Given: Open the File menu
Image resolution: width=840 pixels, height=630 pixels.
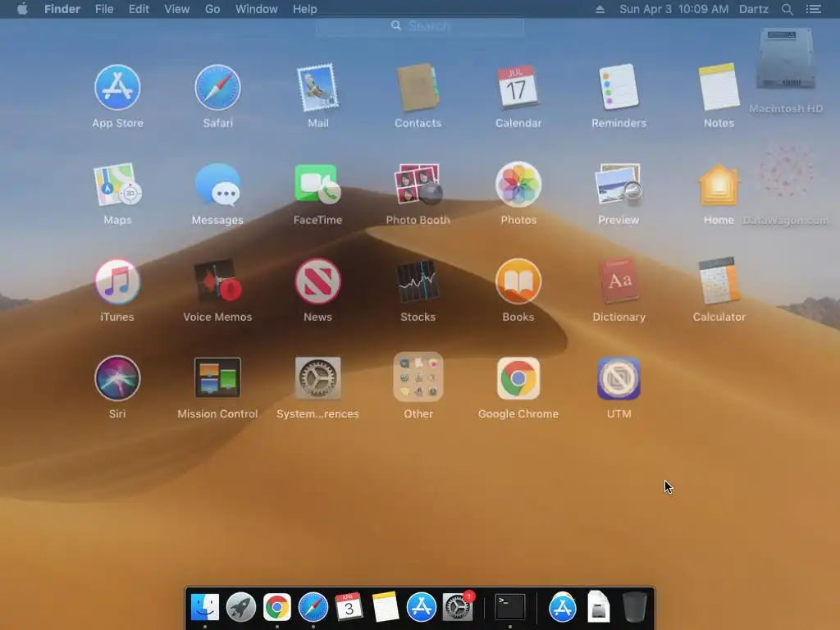Looking at the screenshot, I should pos(104,9).
